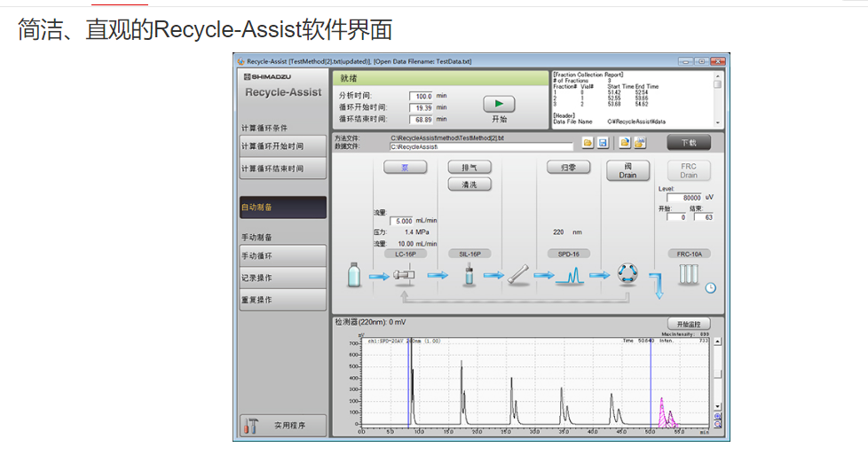Click the upper zoom icon beside chromatogram

[717, 416]
